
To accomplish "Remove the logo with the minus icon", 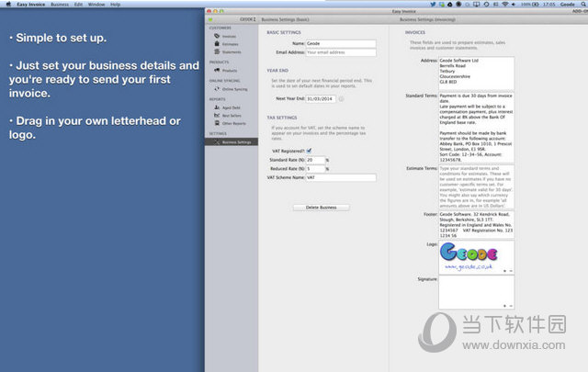I will tap(511, 271).
